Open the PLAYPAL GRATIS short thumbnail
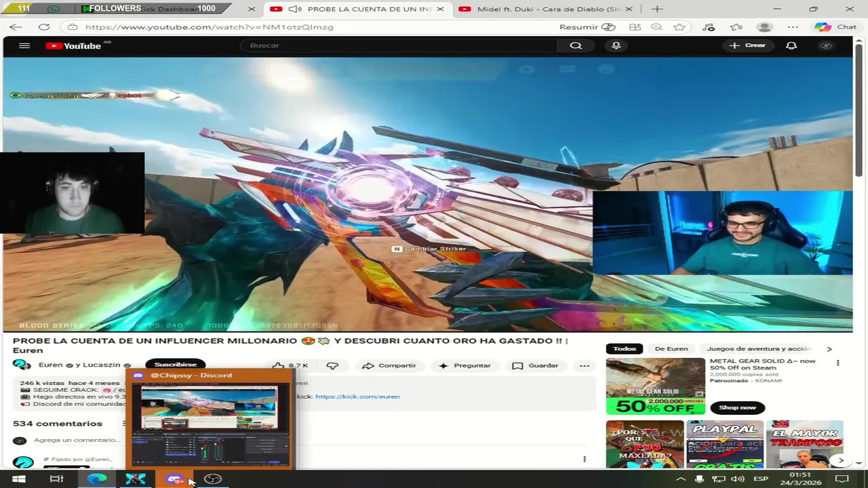868x488 pixels. 724,444
